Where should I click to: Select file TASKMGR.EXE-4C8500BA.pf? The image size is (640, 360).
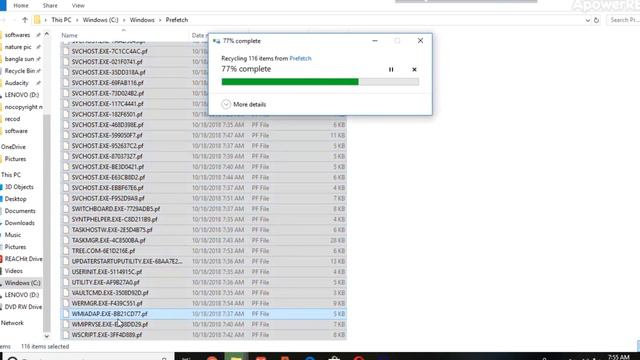pos(108,240)
